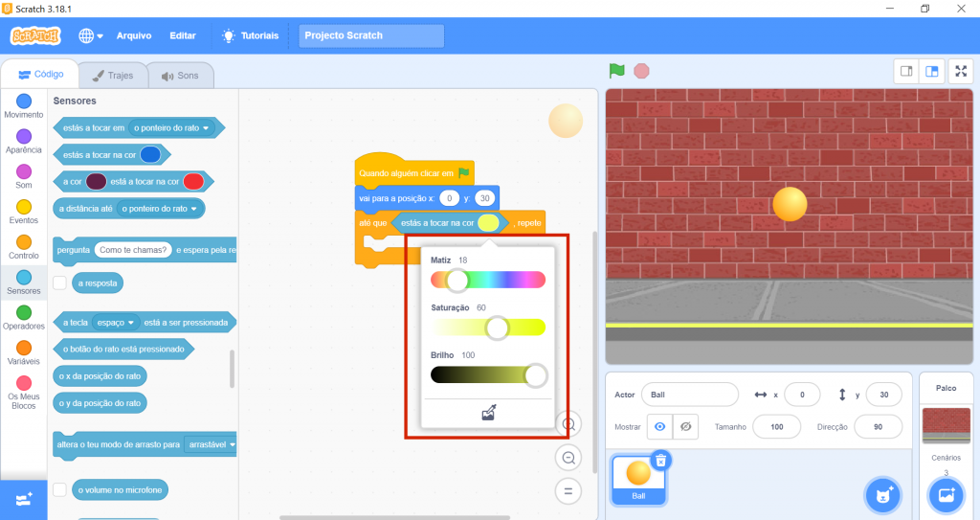Click the sprite x position field
The image size is (980, 520).
coord(802,395)
